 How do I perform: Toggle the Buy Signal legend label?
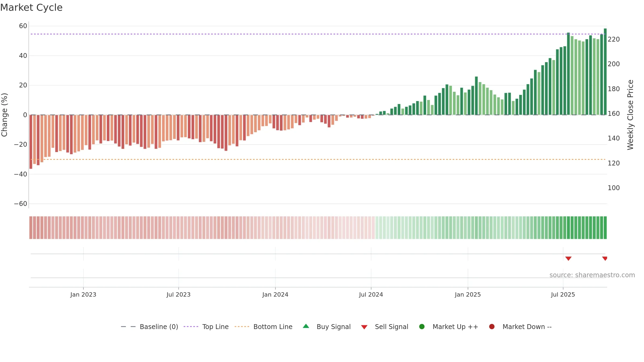(334, 327)
